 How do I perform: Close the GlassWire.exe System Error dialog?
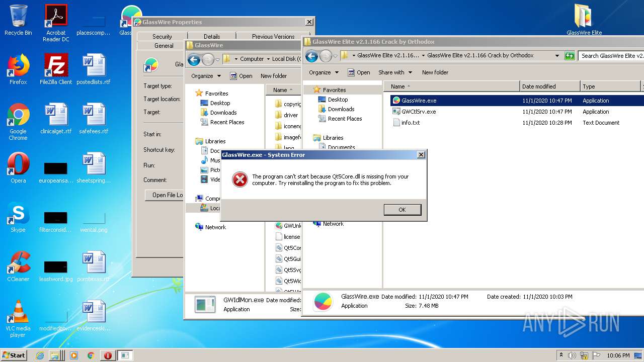[421, 155]
